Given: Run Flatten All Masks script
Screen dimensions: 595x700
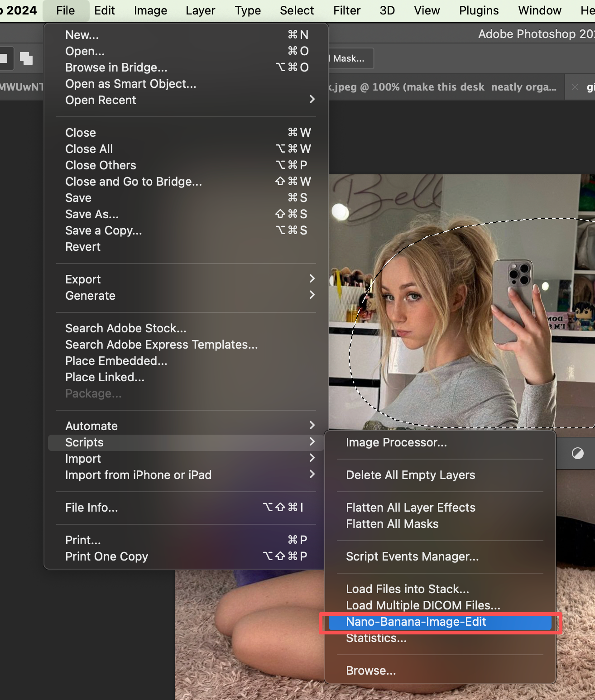Looking at the screenshot, I should tap(440, 524).
